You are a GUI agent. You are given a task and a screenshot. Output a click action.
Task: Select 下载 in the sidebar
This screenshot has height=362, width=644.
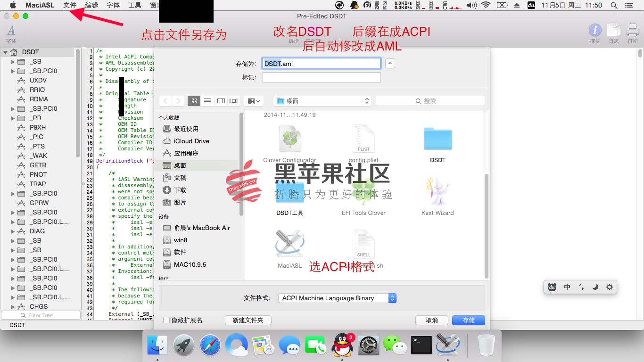pos(180,190)
